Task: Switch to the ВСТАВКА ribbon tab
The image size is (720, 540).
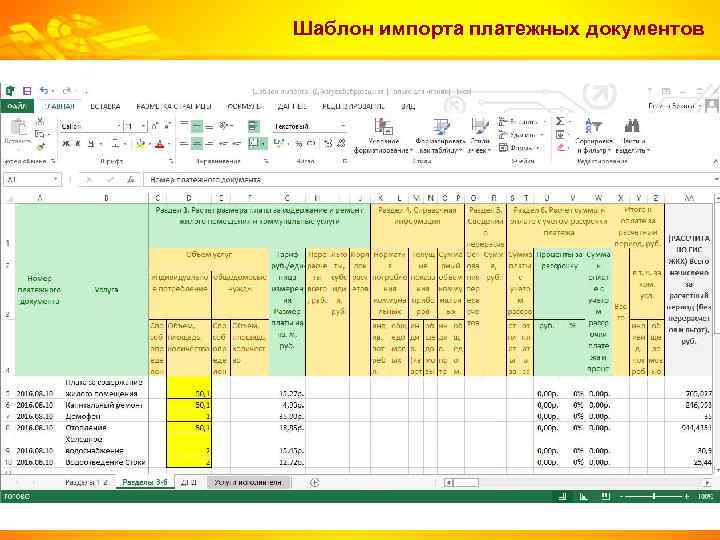Action: [105, 107]
